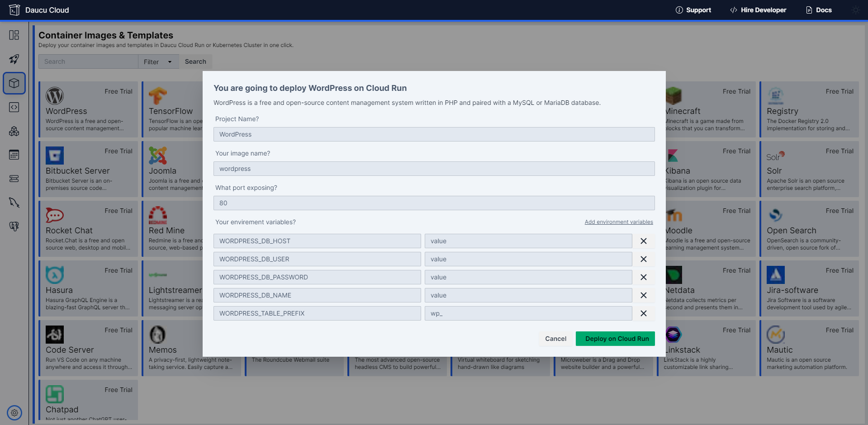Open the settings gear in the sidebar
Screen dimensions: 868x425
coord(14,413)
